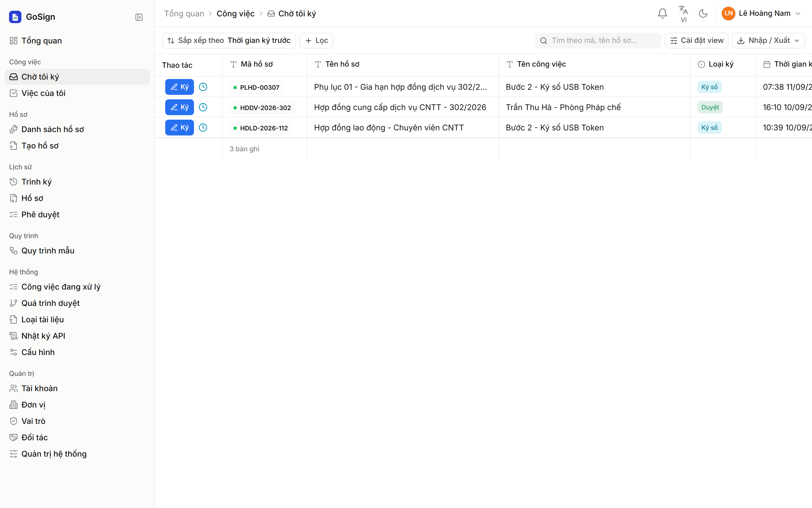Open Loại tài liệu menu item

coord(77,319)
